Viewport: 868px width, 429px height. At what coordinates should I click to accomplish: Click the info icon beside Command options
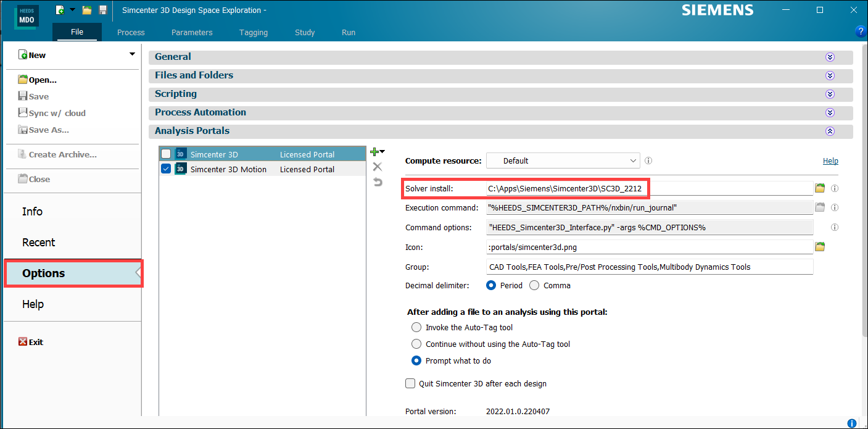[x=835, y=227]
